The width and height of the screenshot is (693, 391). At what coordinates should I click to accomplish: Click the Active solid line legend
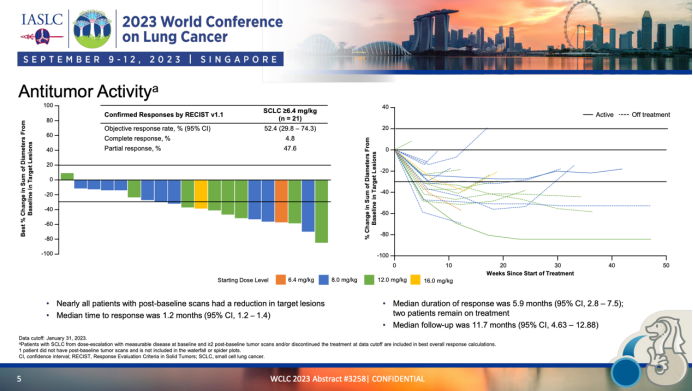598,114
